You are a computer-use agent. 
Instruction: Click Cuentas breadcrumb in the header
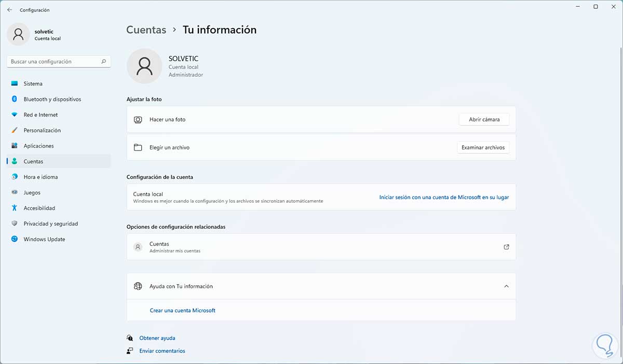pos(146,30)
